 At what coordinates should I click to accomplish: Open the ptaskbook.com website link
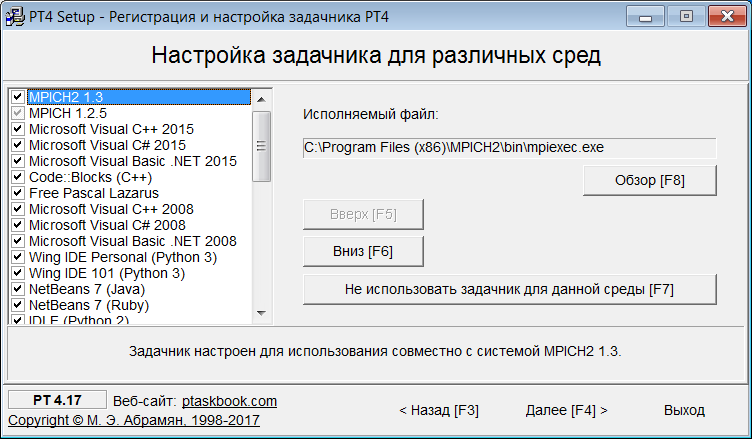point(229,401)
